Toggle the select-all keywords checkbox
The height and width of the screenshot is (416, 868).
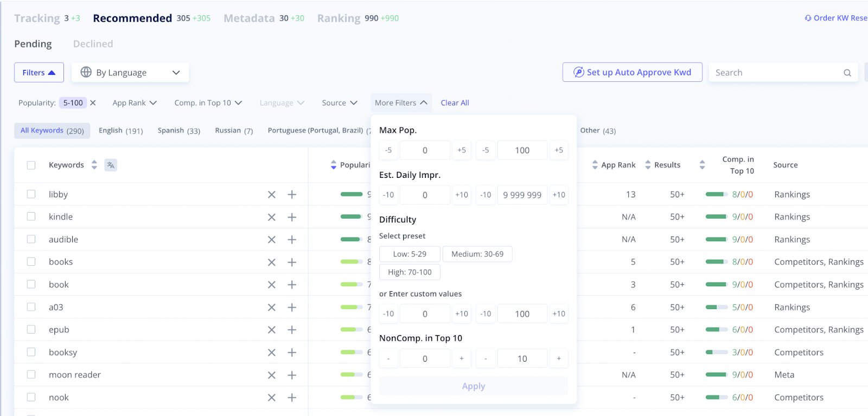[31, 165]
